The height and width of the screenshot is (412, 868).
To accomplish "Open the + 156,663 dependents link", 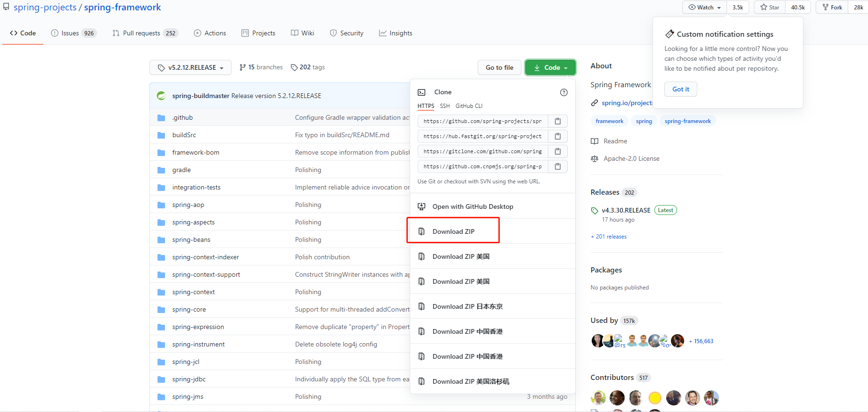I will pos(701,341).
